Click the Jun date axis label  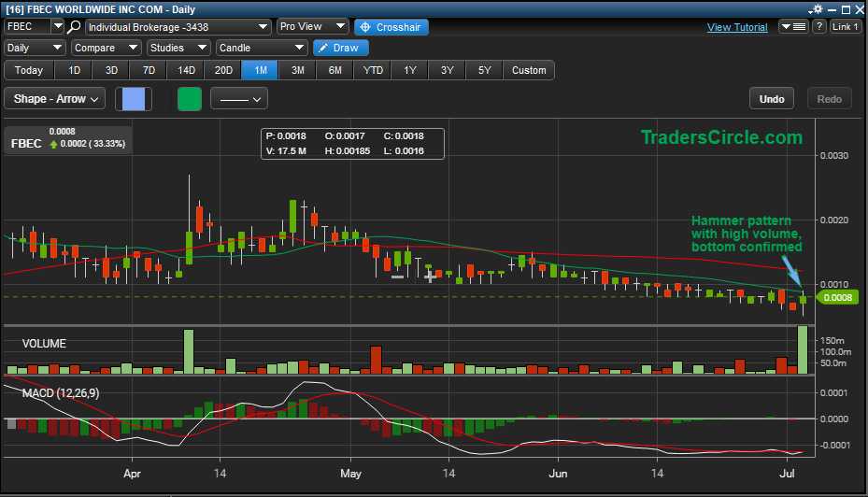tap(558, 474)
